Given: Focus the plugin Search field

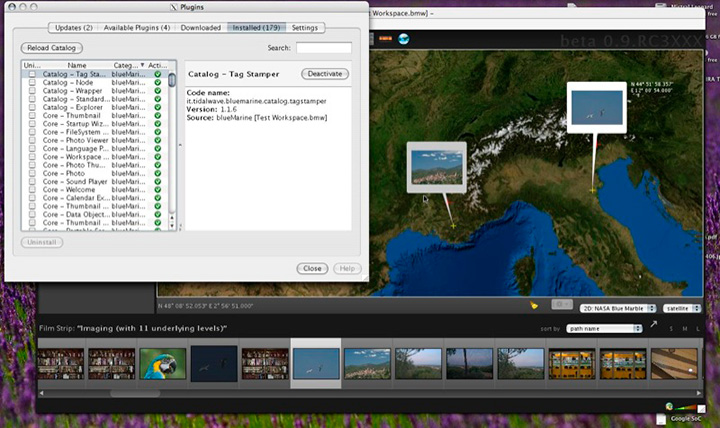Looking at the screenshot, I should coord(324,48).
